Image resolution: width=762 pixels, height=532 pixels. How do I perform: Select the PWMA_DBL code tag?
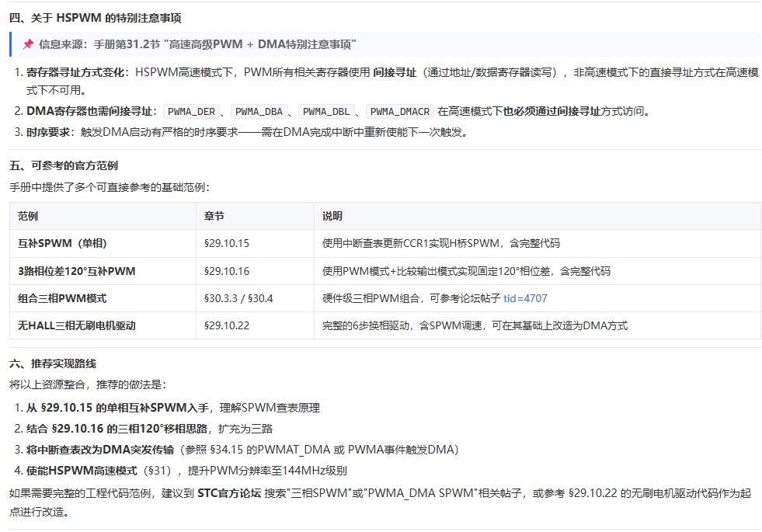tap(326, 111)
